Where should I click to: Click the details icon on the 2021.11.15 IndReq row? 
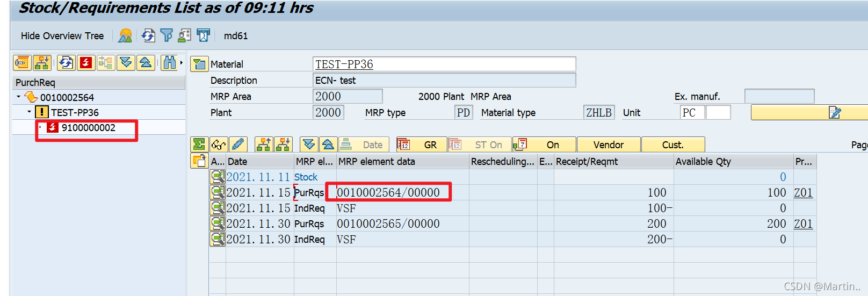click(218, 208)
